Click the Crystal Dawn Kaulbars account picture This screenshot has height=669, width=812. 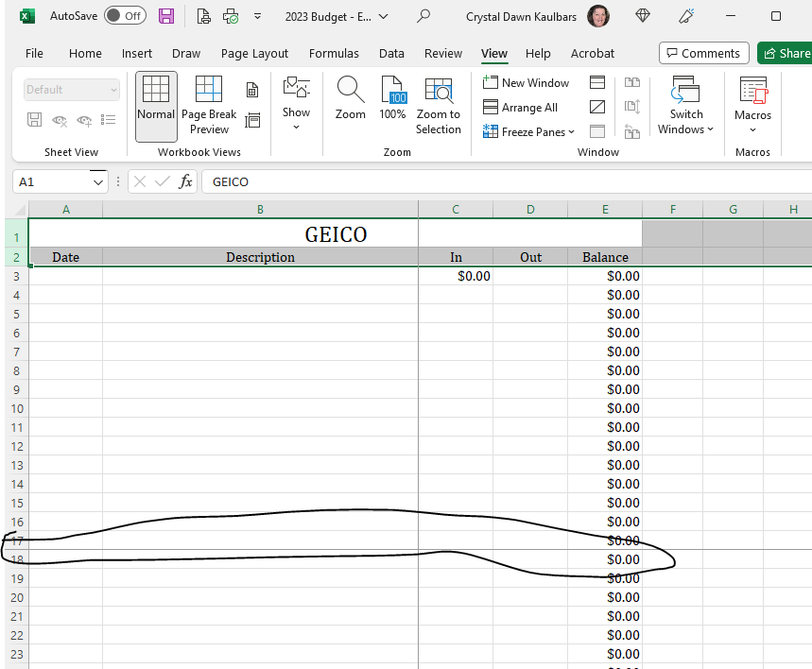tap(598, 17)
